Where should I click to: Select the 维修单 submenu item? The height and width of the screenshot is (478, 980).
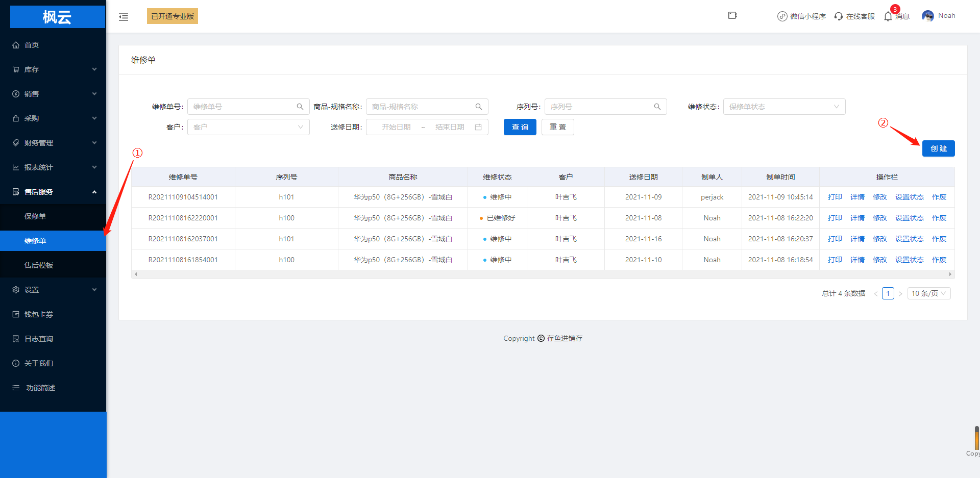pyautogui.click(x=53, y=241)
